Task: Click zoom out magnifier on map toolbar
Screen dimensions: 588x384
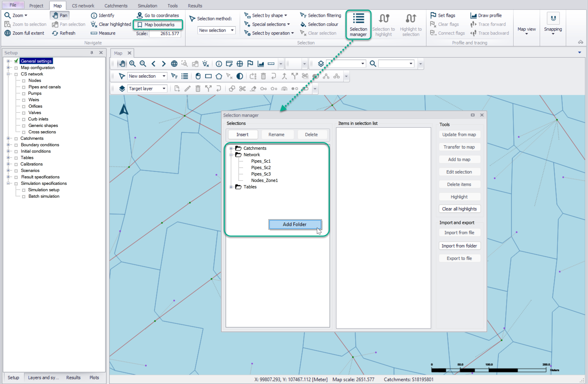Action: point(143,64)
